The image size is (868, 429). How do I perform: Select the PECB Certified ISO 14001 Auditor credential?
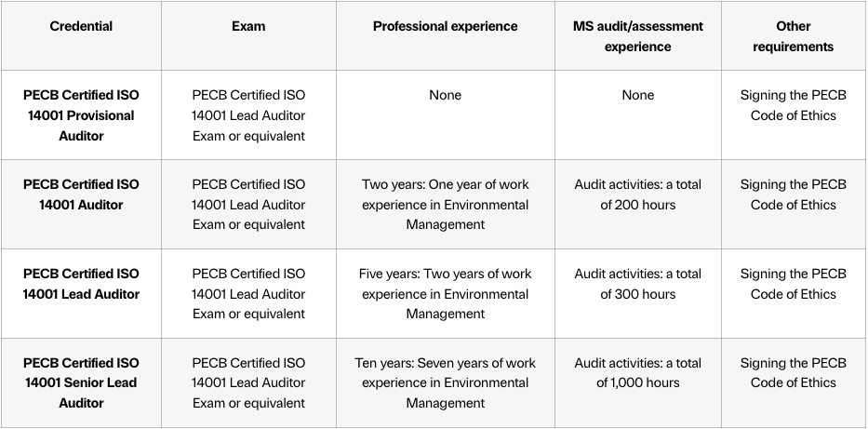point(81,194)
